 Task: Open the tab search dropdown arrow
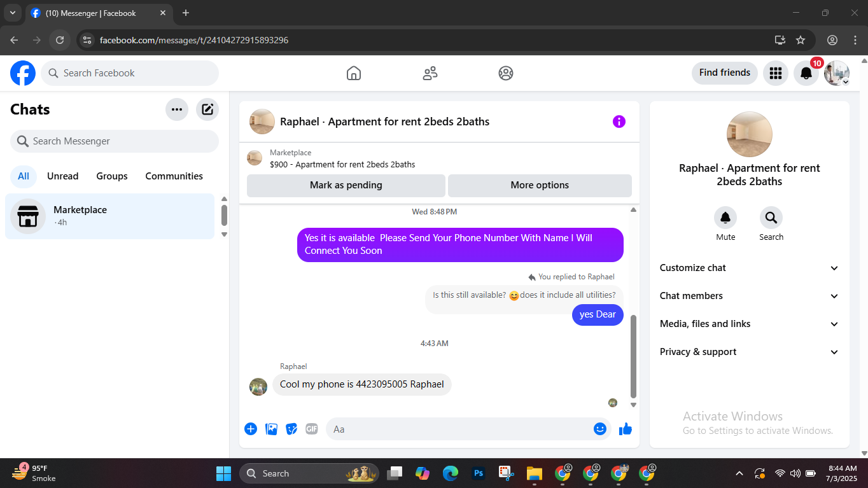pyautogui.click(x=12, y=13)
